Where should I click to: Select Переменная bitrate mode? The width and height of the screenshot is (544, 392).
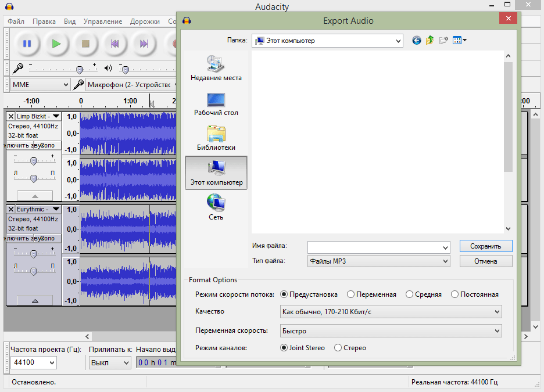(371, 294)
